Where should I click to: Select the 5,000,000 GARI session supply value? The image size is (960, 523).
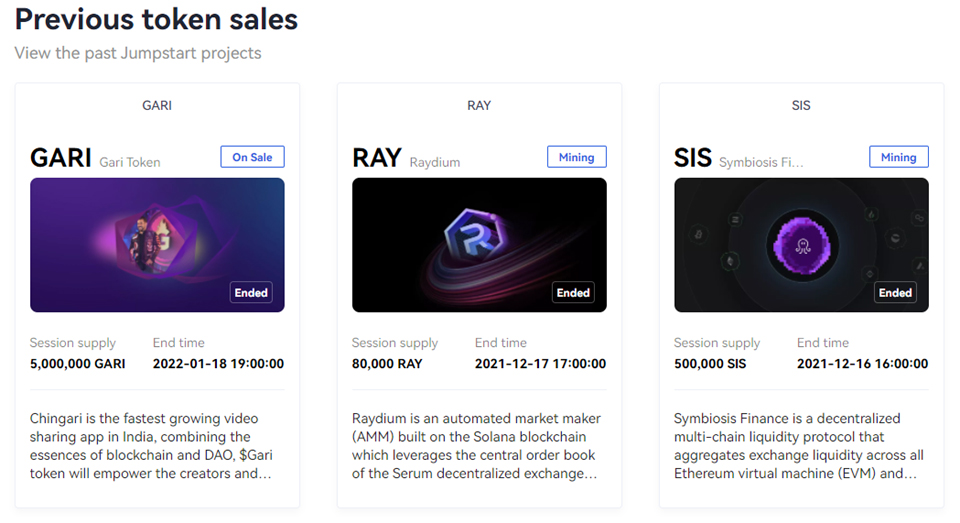(78, 364)
